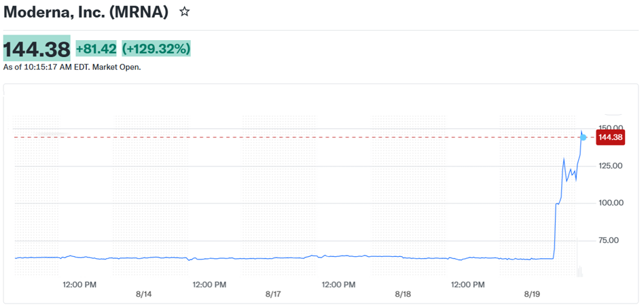
Task: Click the 125.00 y-axis label
Action: coord(611,166)
